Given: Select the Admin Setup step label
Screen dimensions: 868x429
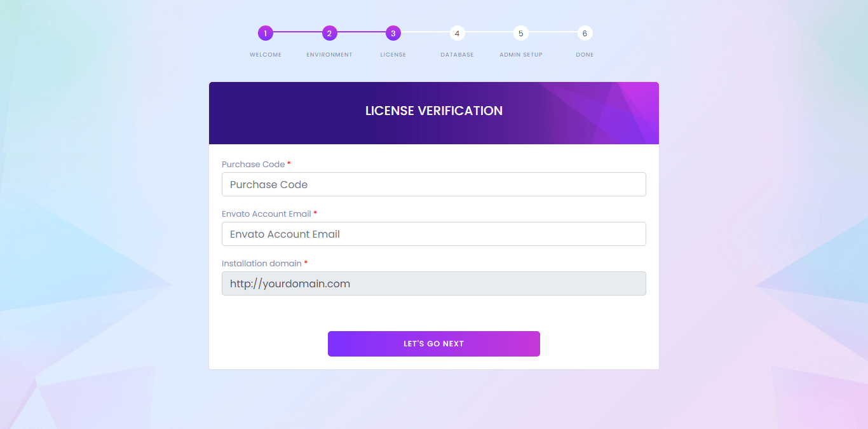Looking at the screenshot, I should click(521, 55).
